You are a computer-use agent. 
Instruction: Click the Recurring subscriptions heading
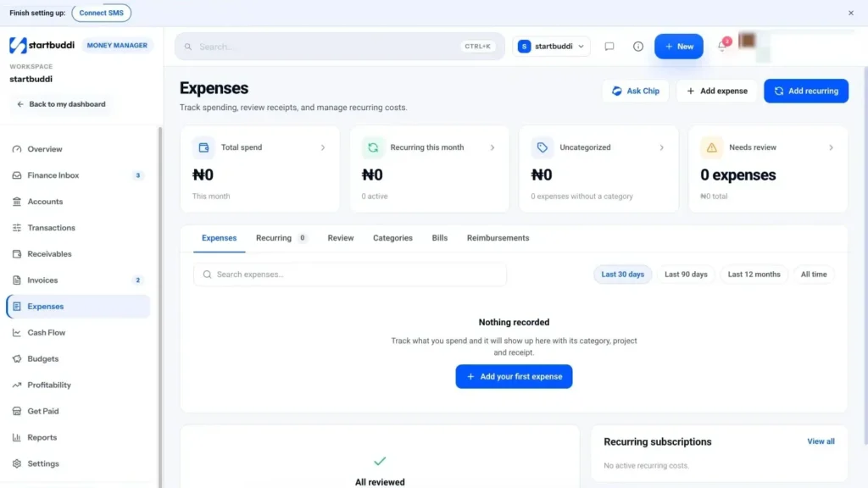pyautogui.click(x=658, y=442)
